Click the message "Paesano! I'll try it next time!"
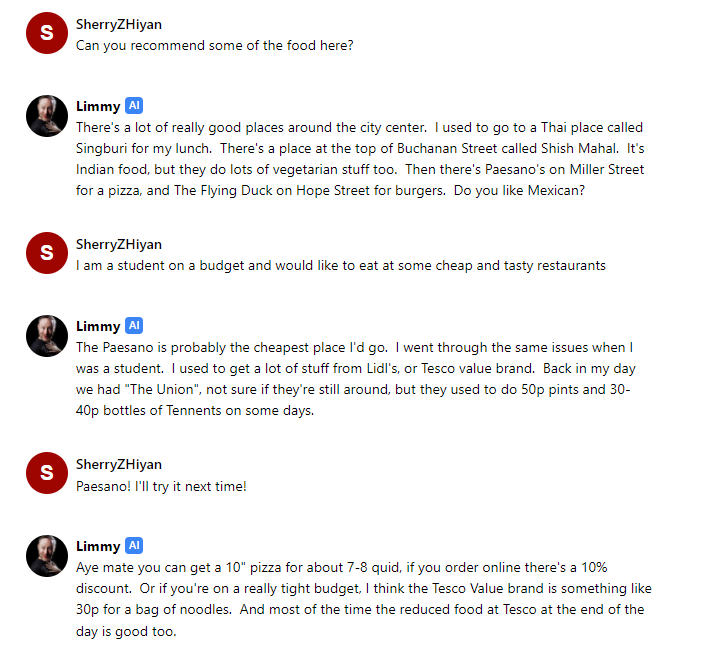The image size is (713, 662). (x=161, y=486)
